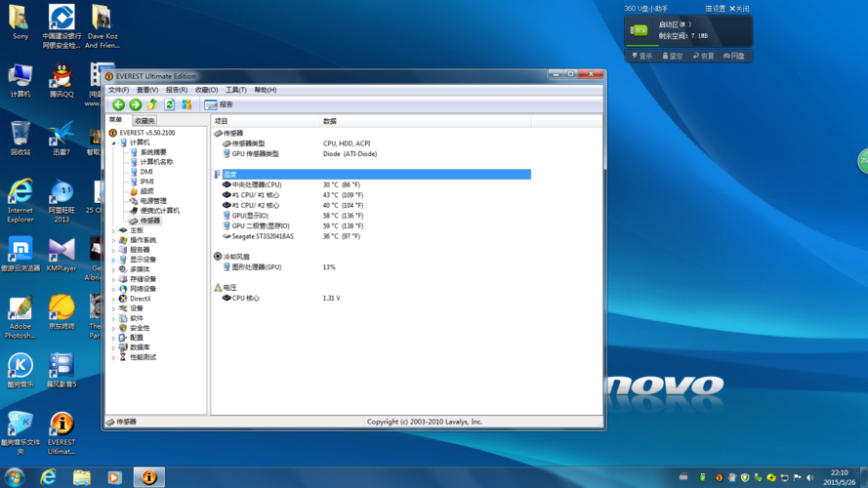Open Adobe Photoshop desktop shortcut
The height and width of the screenshot is (488, 868).
(x=21, y=317)
